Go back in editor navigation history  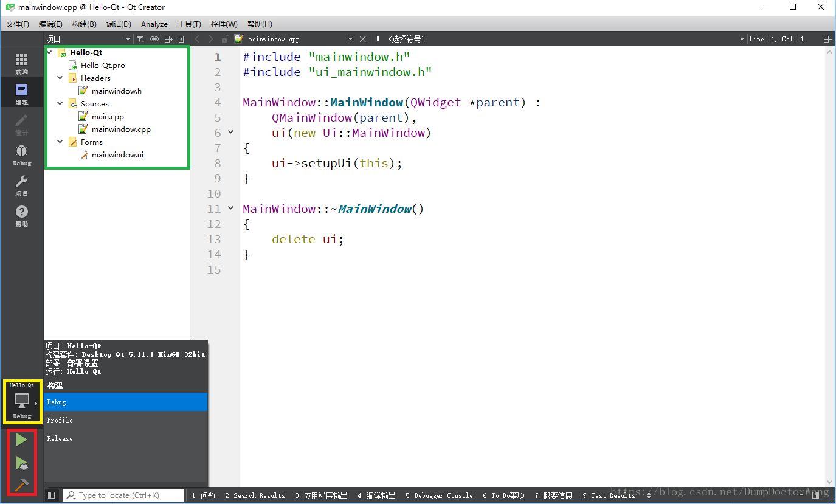click(x=197, y=39)
